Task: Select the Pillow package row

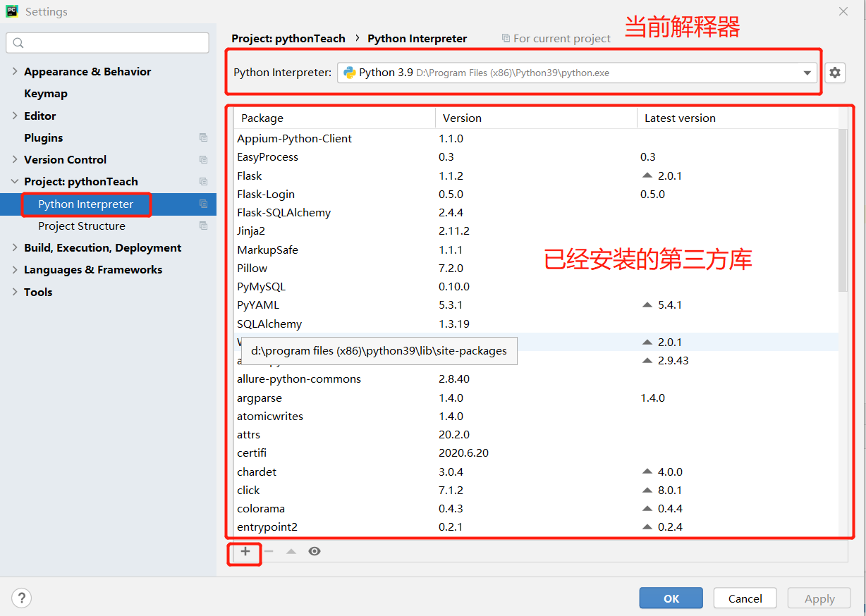Action: (536, 268)
